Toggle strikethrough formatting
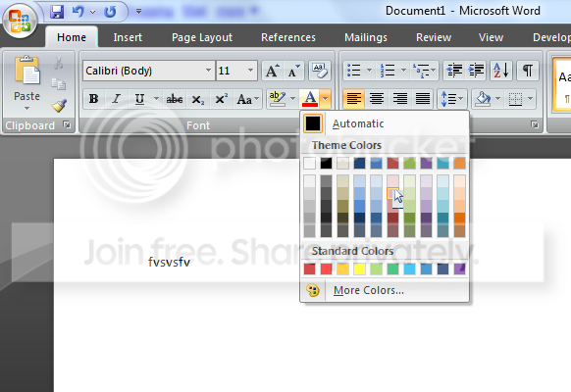 [x=175, y=99]
